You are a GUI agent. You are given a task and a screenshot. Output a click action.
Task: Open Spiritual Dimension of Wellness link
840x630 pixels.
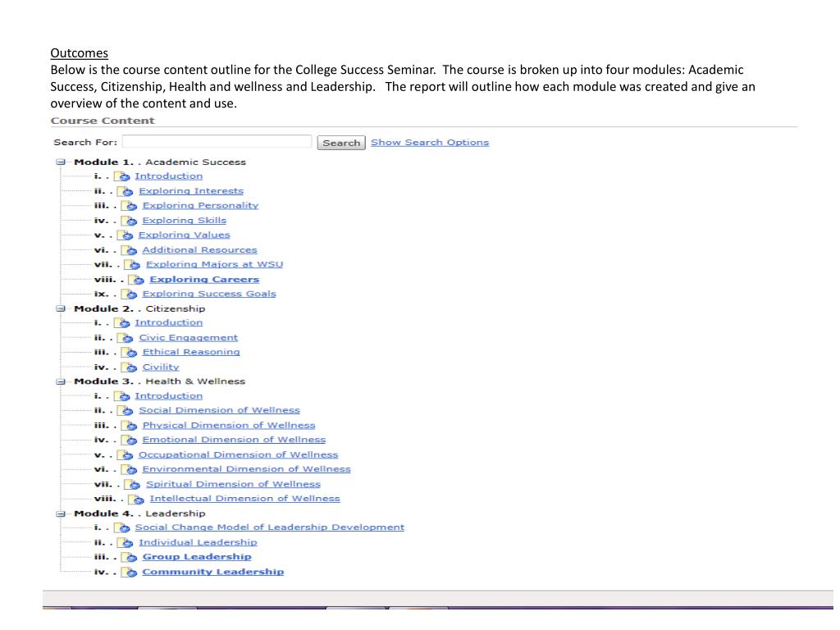[x=234, y=484]
